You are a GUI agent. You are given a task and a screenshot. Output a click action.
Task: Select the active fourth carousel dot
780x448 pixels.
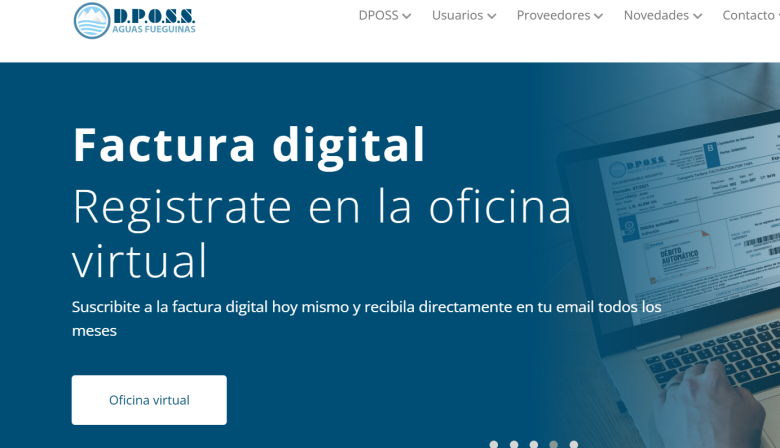553,445
